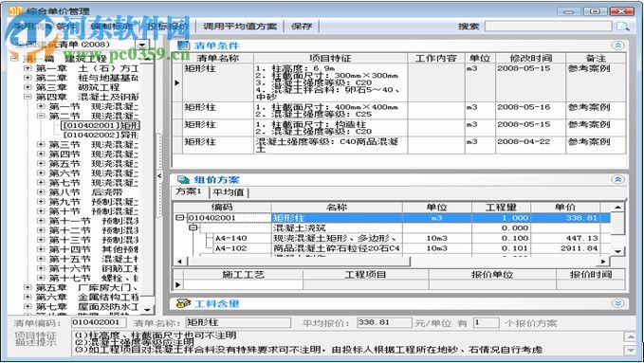Select the row dated 2008-05-16
Screen dimensions: 644x363
click(x=398, y=111)
